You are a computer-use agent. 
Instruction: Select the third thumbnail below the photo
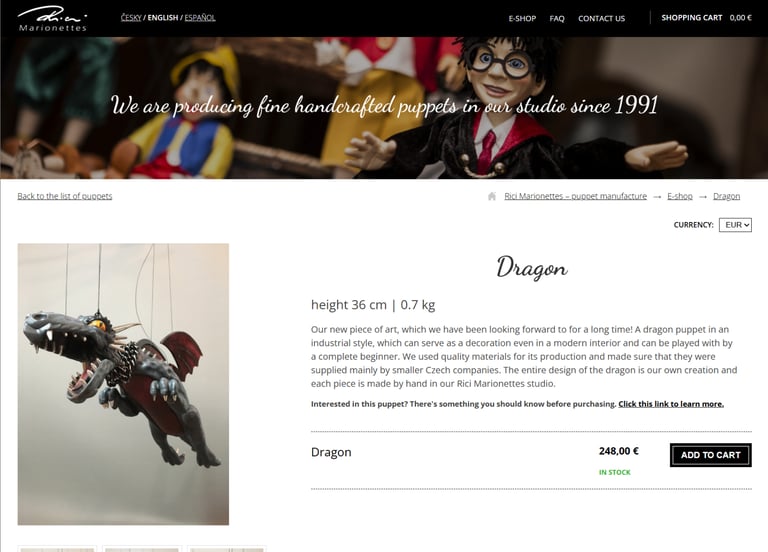coord(227,549)
